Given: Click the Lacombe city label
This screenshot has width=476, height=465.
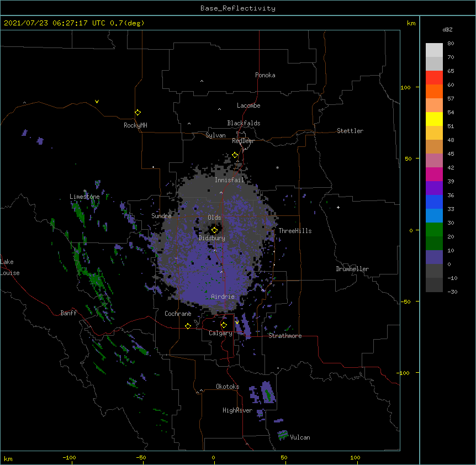Looking at the screenshot, I should 248,105.
